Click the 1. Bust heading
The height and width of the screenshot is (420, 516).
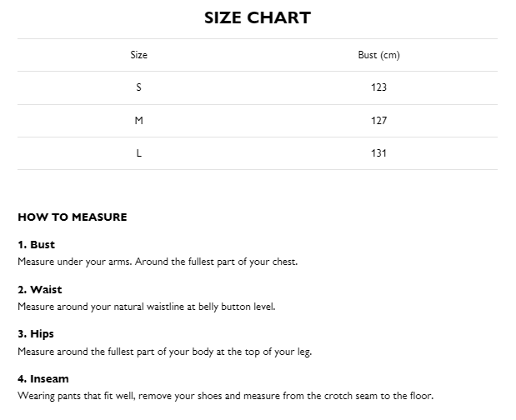[36, 245]
